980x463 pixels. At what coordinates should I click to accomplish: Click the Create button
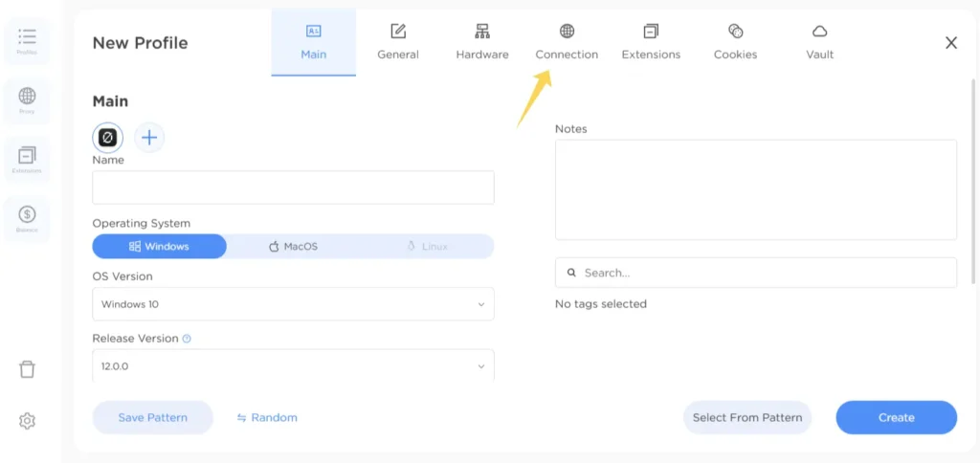click(896, 417)
